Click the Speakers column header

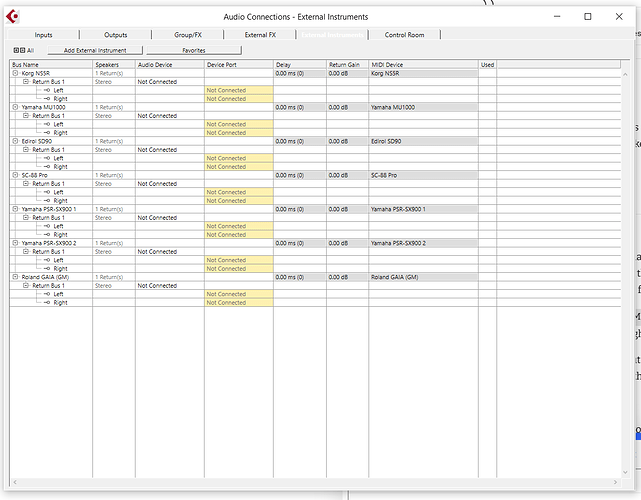[x=114, y=65]
